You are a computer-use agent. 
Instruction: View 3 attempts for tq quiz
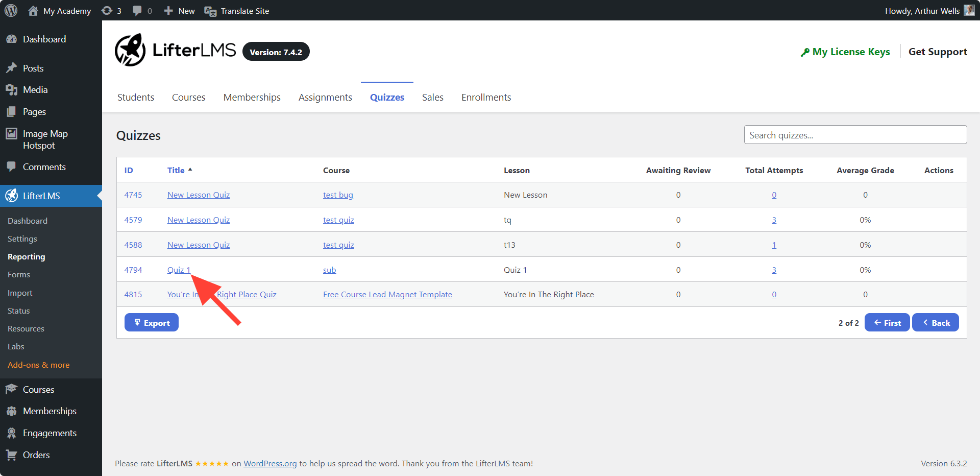click(x=774, y=220)
